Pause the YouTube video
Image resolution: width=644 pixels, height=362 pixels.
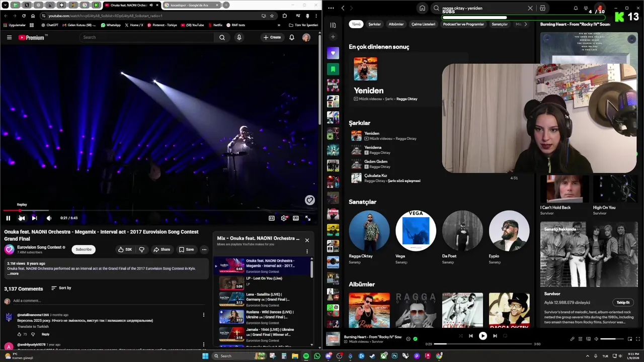[8, 218]
